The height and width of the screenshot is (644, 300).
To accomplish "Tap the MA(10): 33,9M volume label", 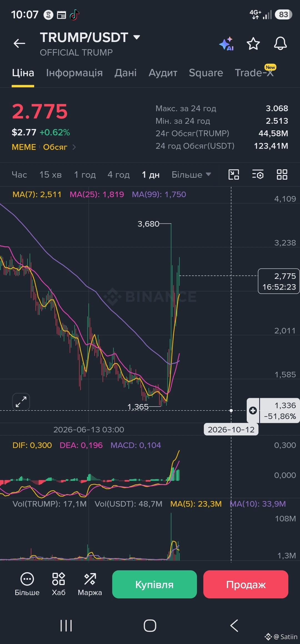I will (257, 504).
